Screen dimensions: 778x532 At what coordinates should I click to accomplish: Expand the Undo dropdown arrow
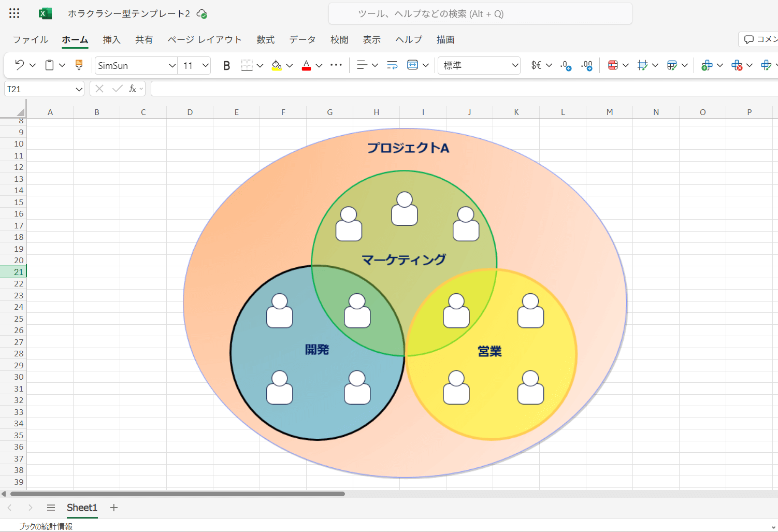click(33, 65)
